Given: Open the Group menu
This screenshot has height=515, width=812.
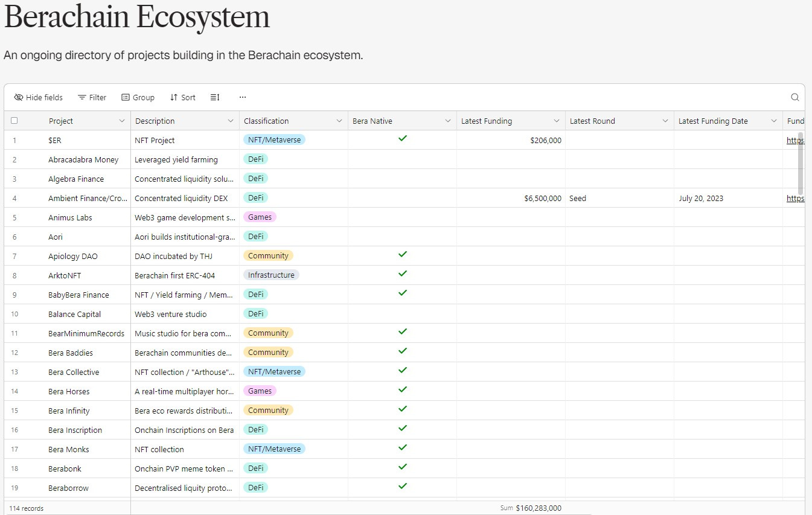Looking at the screenshot, I should tap(138, 97).
